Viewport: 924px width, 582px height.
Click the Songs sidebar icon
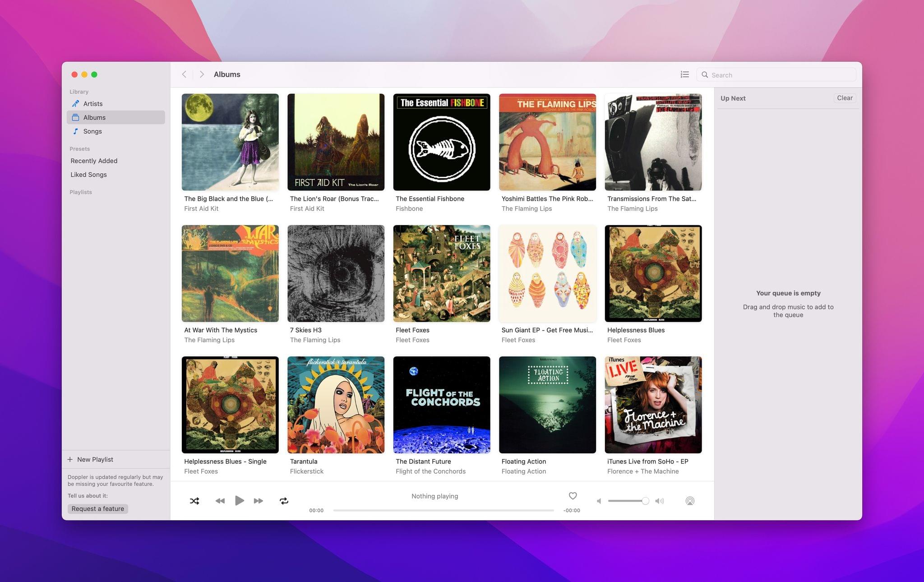coord(75,131)
